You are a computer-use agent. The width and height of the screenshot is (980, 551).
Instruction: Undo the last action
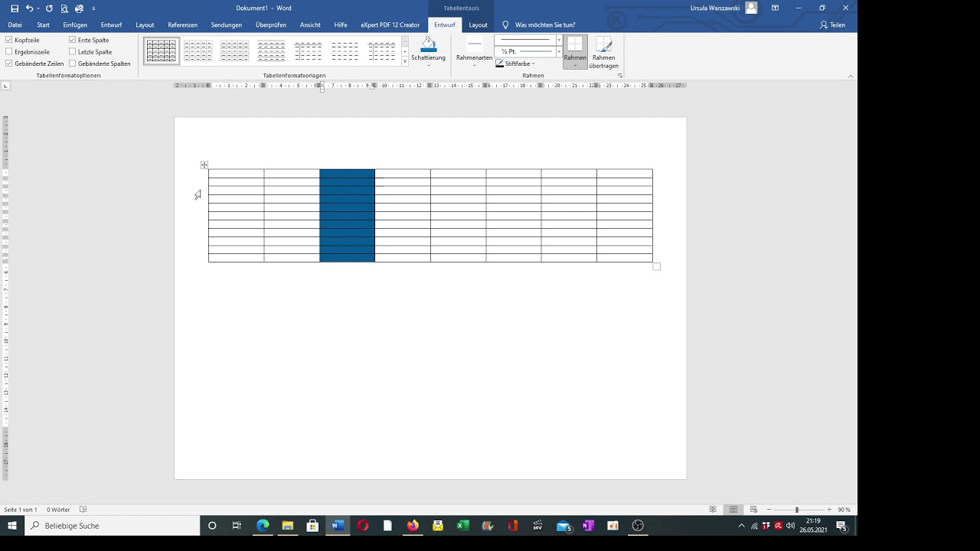coord(29,8)
